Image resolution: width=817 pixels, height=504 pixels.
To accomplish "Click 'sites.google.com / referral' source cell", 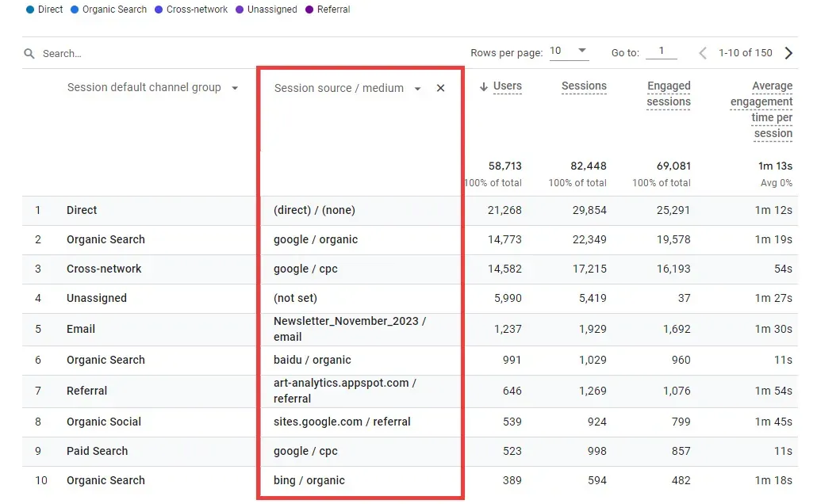I will [x=342, y=422].
